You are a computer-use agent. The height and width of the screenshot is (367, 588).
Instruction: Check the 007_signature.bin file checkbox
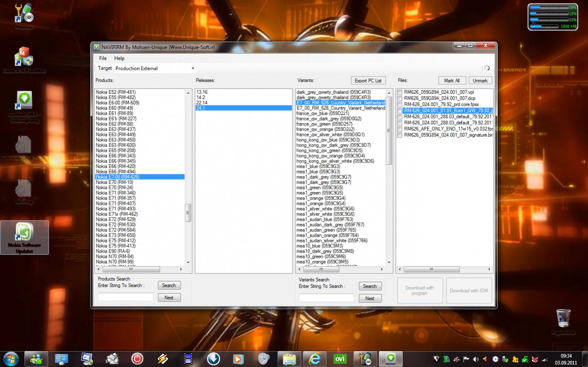tap(400, 136)
